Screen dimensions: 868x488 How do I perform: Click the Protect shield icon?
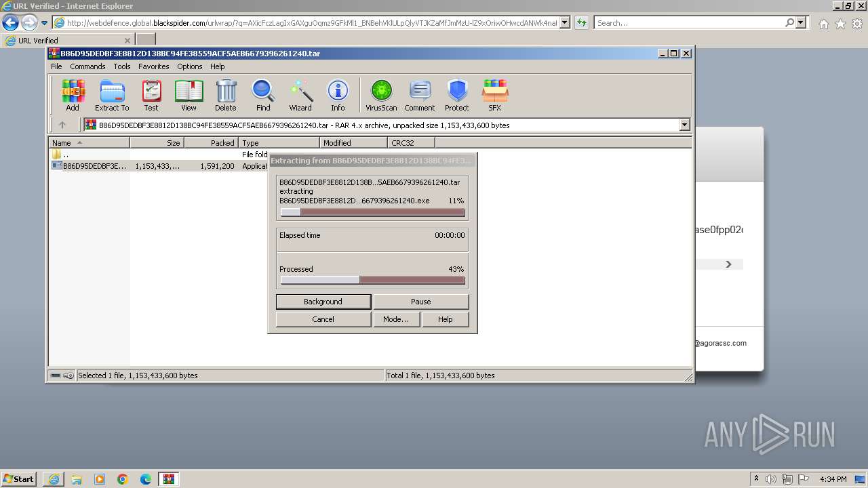coord(457,95)
